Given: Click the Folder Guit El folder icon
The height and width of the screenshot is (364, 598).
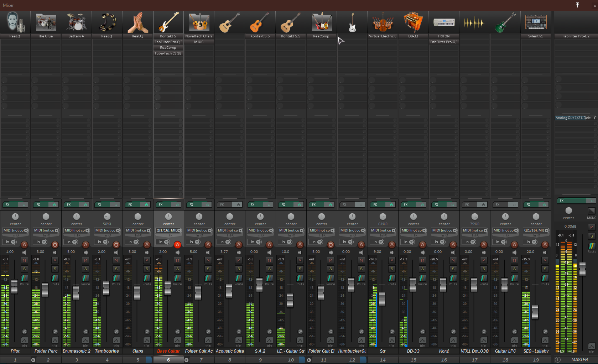Looking at the screenshot, I should click(x=322, y=22).
